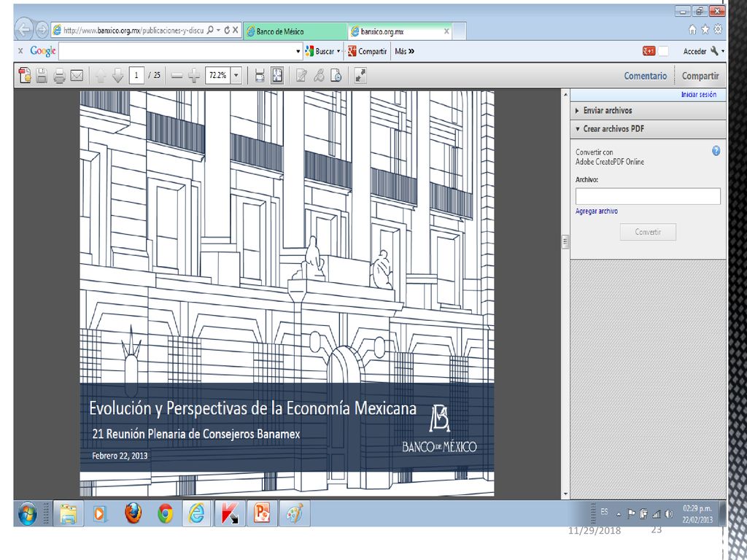Screen dimensions: 747x560
Task: Click the fit one full page icon
Action: pyautogui.click(x=277, y=75)
